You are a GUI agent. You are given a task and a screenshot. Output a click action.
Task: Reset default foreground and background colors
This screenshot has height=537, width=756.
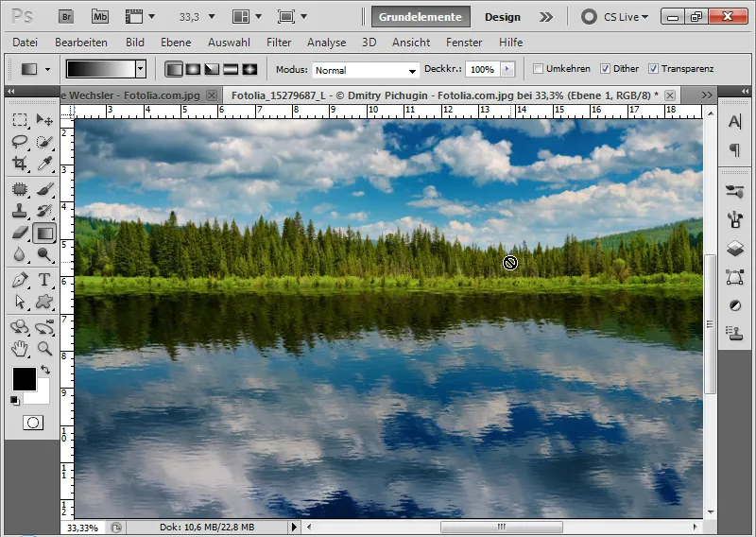coord(15,401)
